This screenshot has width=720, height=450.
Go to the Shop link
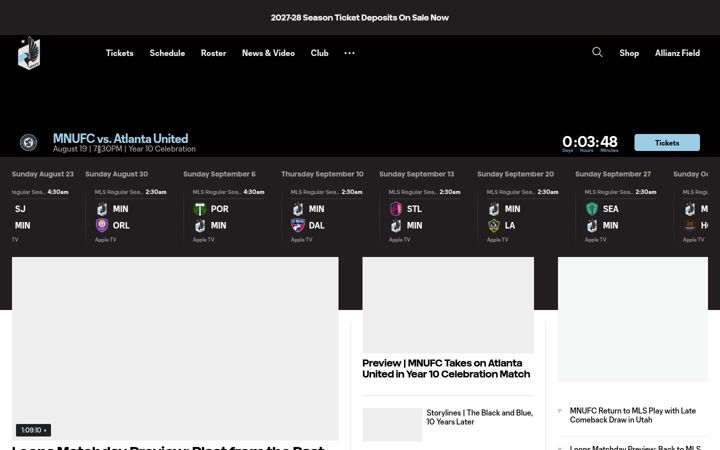(x=629, y=53)
